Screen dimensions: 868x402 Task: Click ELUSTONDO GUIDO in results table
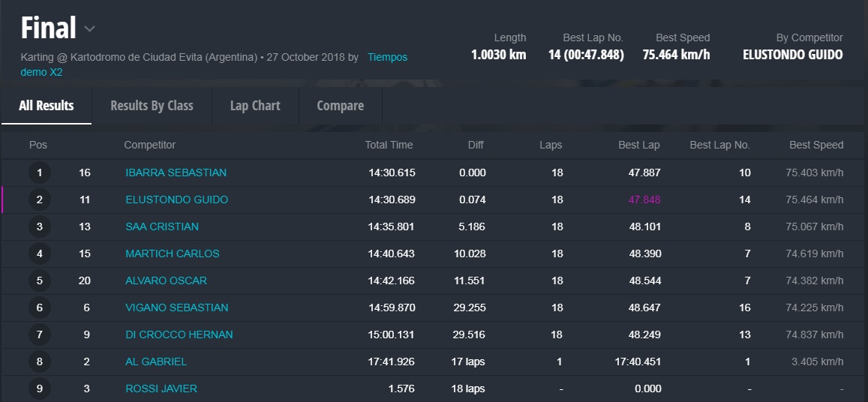coord(176,199)
